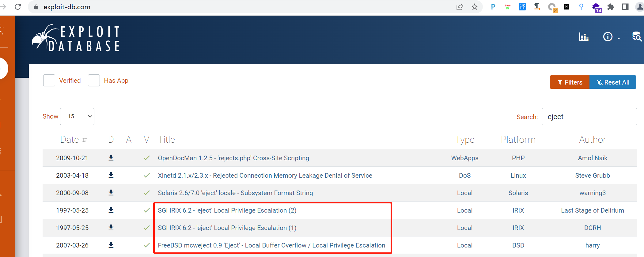This screenshot has width=644, height=257.
Task: Open the extension with badge 14
Action: tap(597, 7)
